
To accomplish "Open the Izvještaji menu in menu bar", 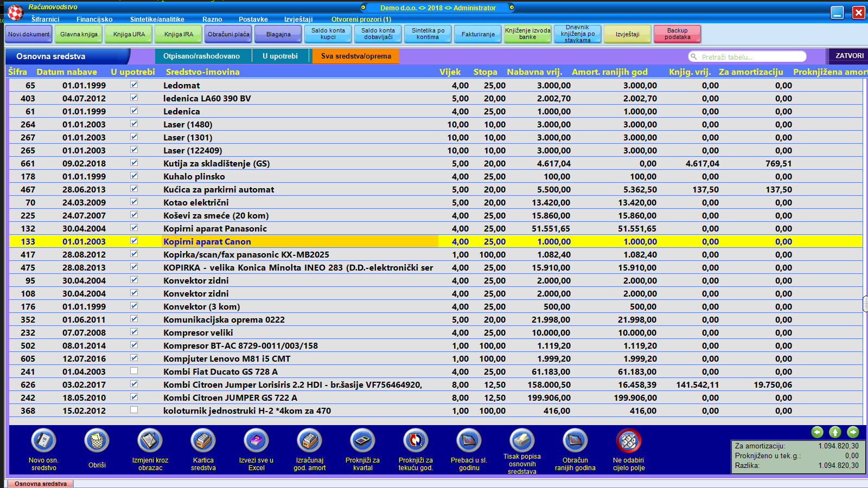I will (x=298, y=19).
